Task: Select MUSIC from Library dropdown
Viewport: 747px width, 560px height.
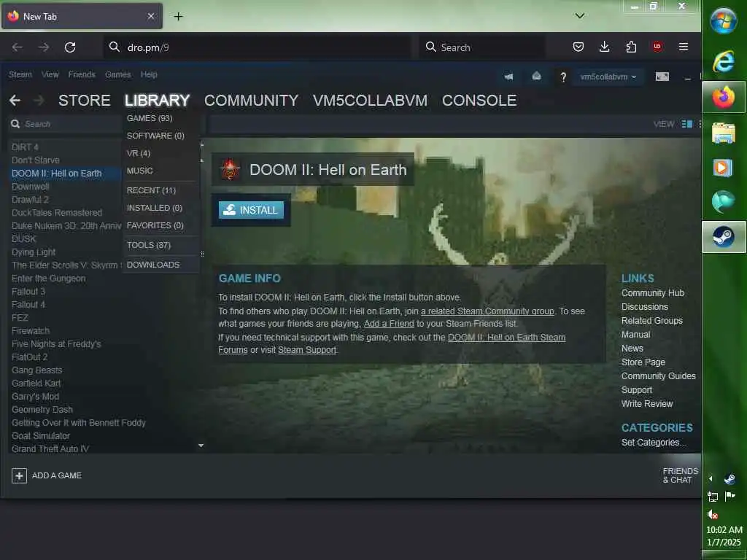Action: pyautogui.click(x=139, y=171)
